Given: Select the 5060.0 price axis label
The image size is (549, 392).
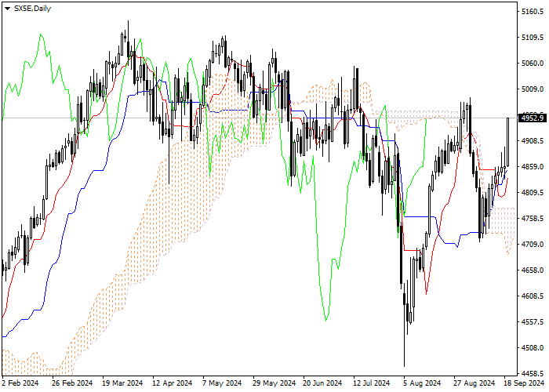Looking at the screenshot, I should point(533,64).
